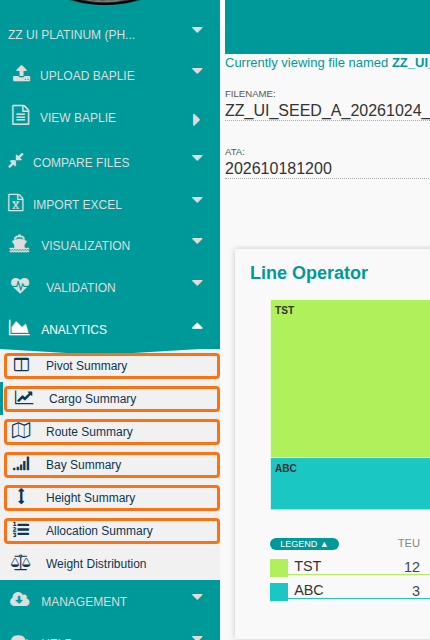Expand the ZZ UI PLATINUM account dropdown arrow
The width and height of the screenshot is (430, 640).
pyautogui.click(x=197, y=30)
